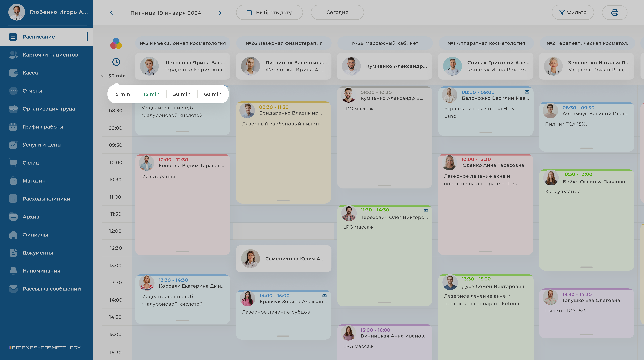The image size is (644, 360).
Task: Click the date label Пятница 19 января 2024
Action: (166, 13)
